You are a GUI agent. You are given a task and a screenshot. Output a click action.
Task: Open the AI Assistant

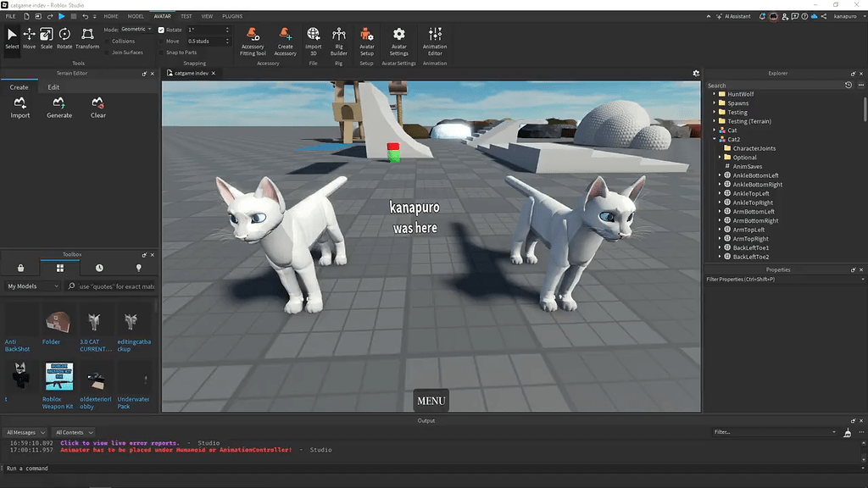(x=733, y=17)
